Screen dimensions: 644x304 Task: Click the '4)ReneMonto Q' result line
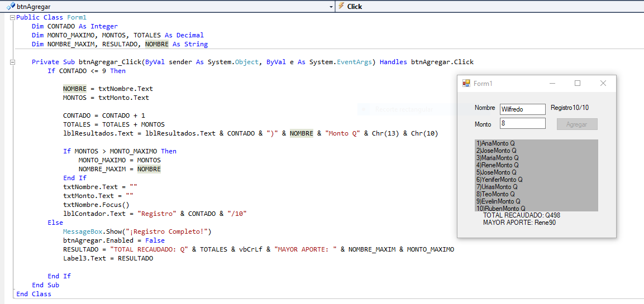[x=497, y=165]
